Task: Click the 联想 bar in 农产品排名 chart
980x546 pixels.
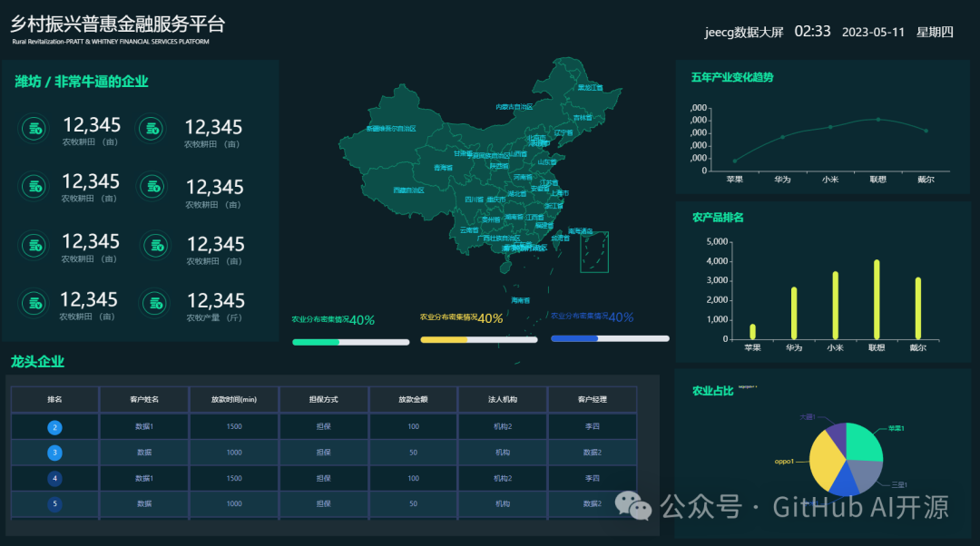Action: 877,299
